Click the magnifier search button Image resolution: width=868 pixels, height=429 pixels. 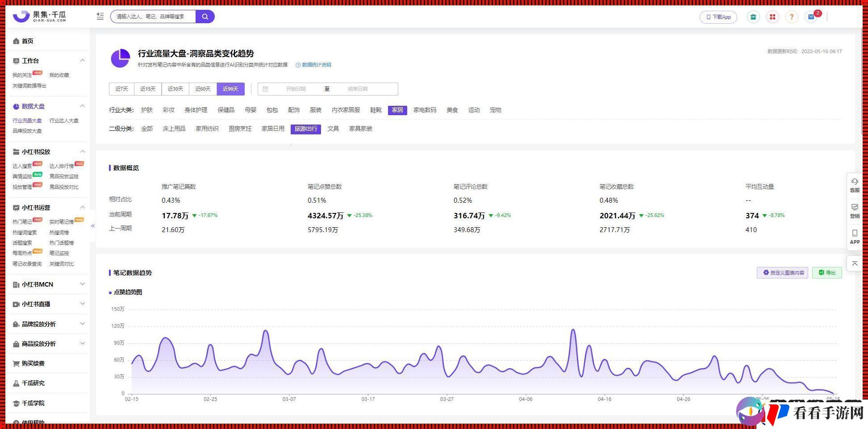205,17
